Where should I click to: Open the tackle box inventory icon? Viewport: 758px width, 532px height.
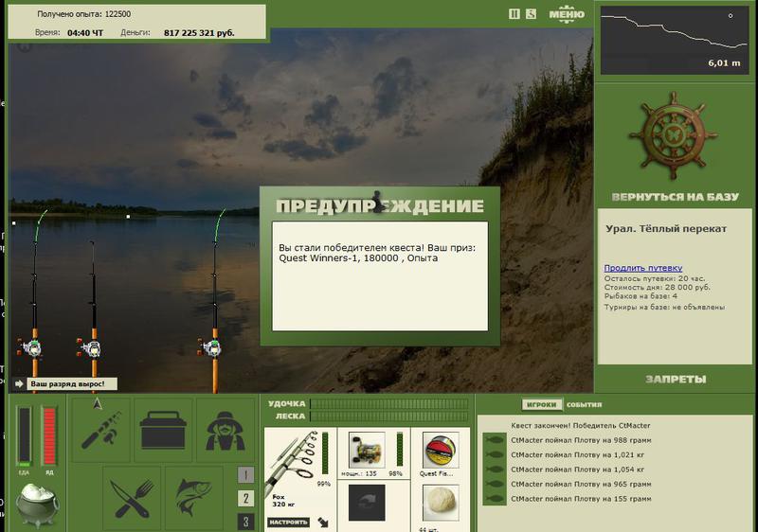coord(162,429)
